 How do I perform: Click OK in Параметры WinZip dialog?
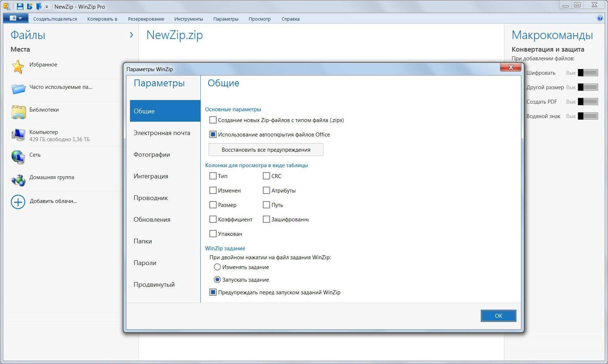[498, 316]
